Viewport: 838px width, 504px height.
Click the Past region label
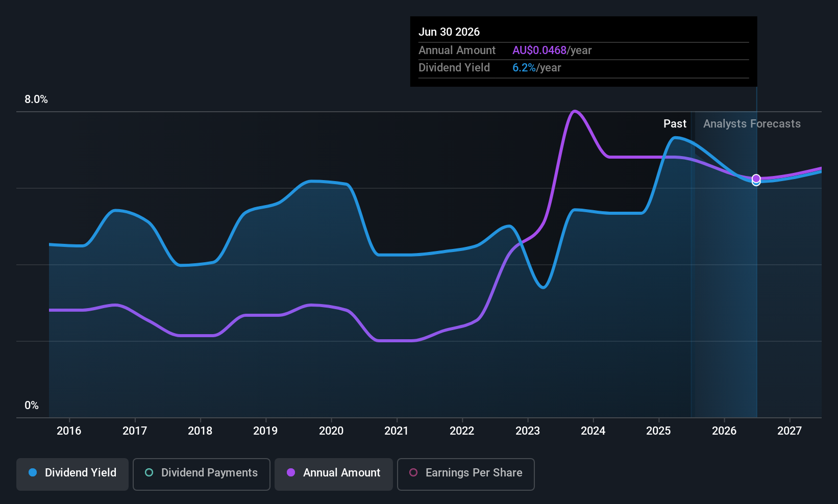675,124
